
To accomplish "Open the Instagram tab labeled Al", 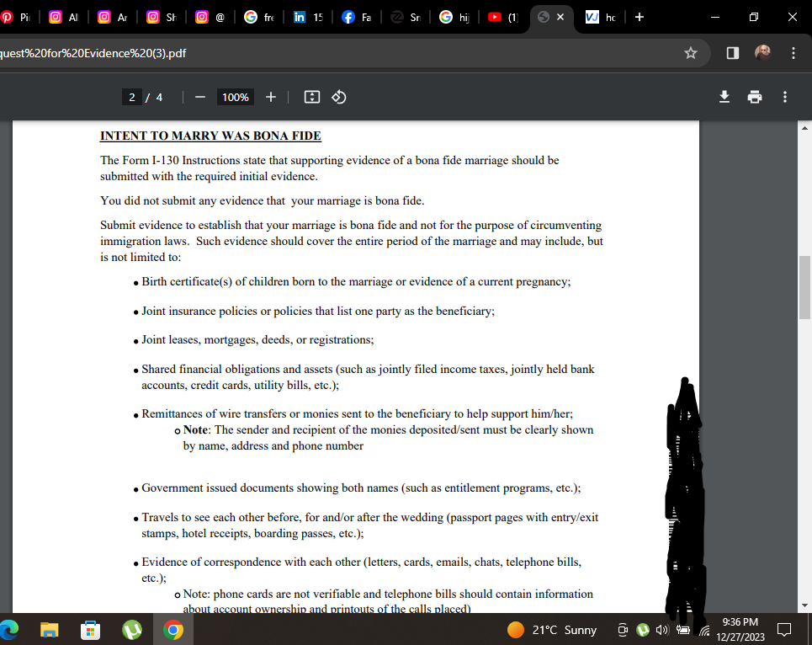I will [x=65, y=17].
